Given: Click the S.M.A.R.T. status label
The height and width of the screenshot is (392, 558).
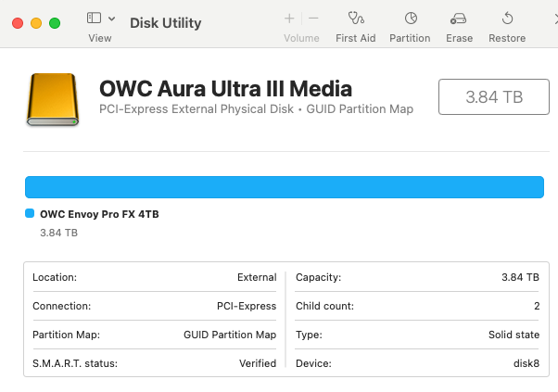Looking at the screenshot, I should pyautogui.click(x=75, y=363).
